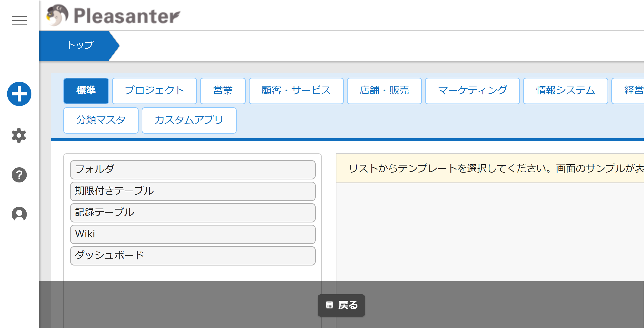This screenshot has height=328, width=644.
Task: Switch to カスタムアプリ tab
Action: pyautogui.click(x=189, y=120)
